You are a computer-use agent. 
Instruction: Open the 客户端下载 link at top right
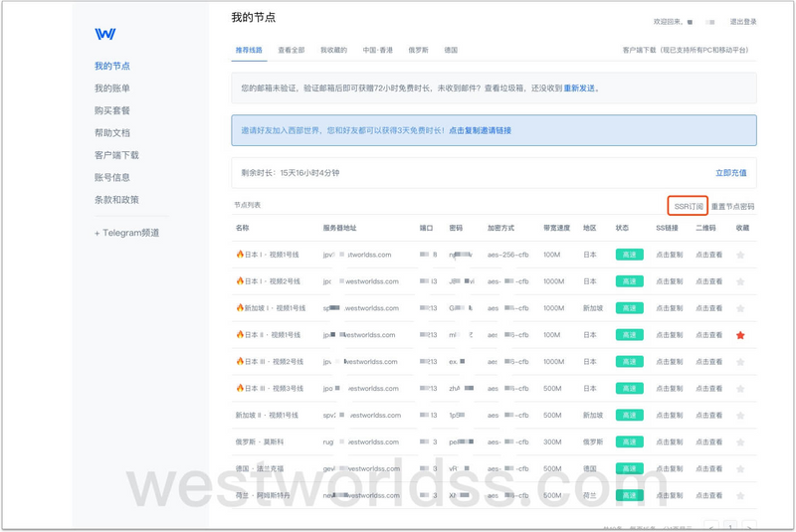(x=686, y=50)
